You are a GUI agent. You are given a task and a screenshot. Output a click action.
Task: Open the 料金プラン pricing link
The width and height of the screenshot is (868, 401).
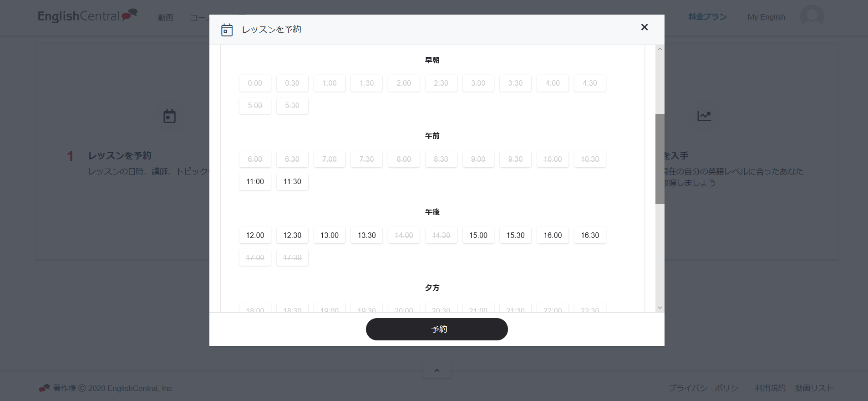pos(707,17)
